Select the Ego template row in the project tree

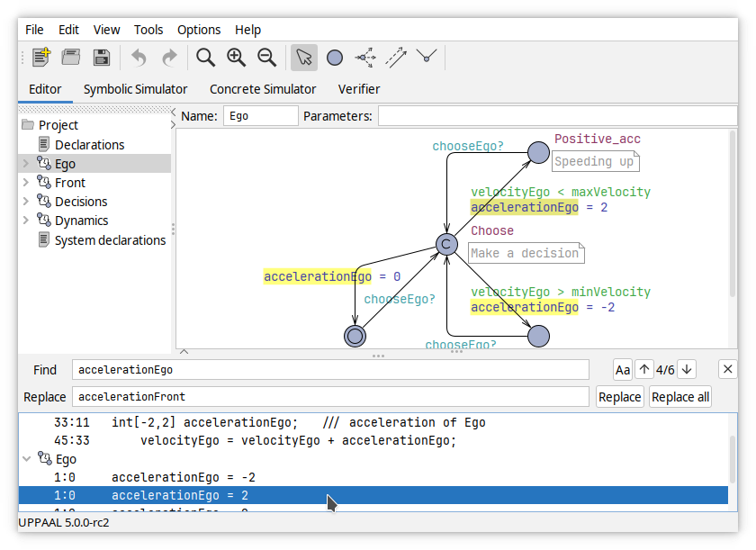pos(94,164)
